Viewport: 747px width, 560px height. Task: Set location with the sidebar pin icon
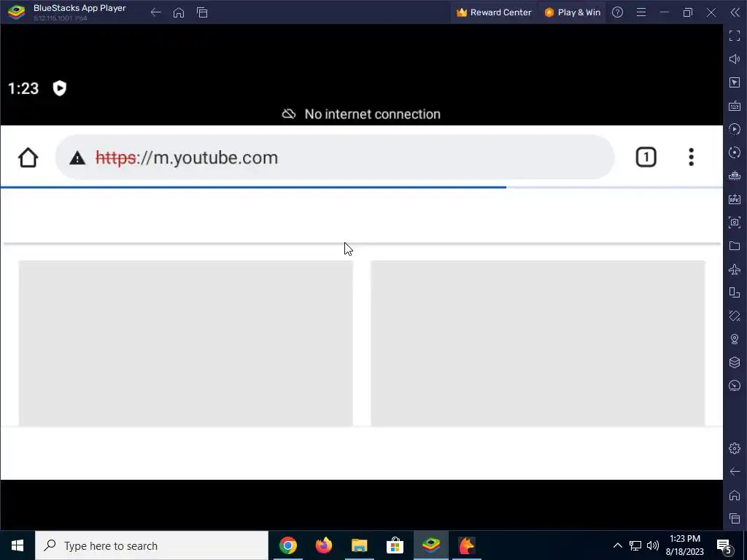pos(735,339)
